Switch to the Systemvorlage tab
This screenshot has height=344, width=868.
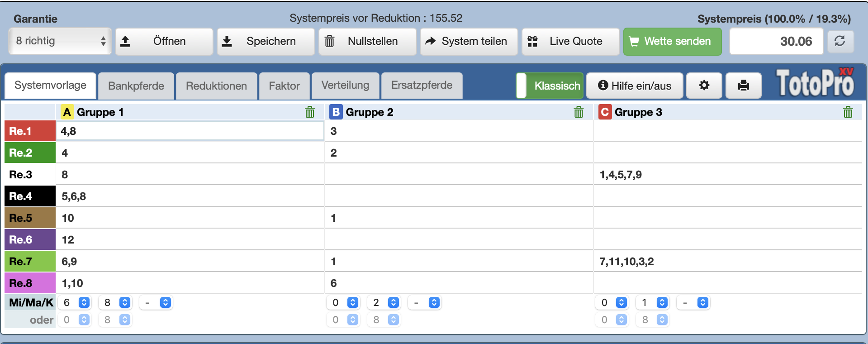[51, 86]
